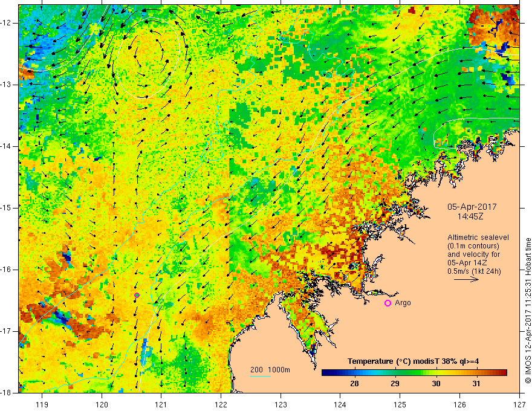Click the '05-Apr-2017' date text
532x411 pixels.
point(472,207)
